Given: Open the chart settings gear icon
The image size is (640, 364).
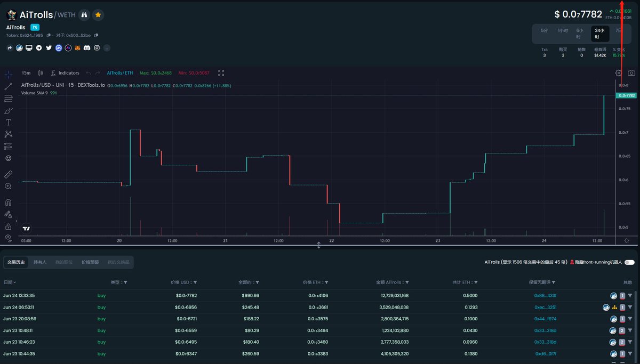Looking at the screenshot, I should click(619, 73).
